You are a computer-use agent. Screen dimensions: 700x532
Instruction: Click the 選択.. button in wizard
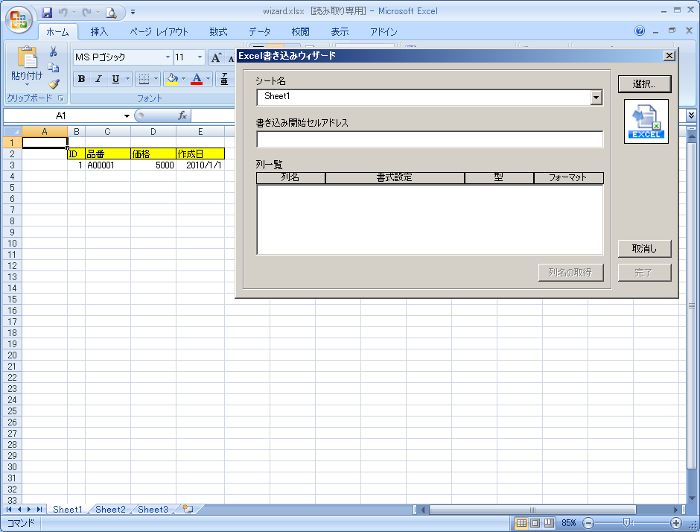644,84
